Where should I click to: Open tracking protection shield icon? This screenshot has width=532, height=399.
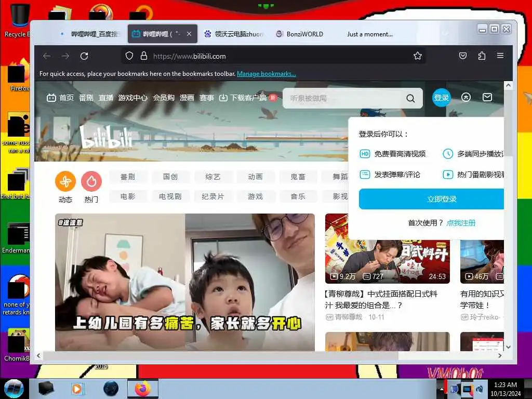point(129,56)
